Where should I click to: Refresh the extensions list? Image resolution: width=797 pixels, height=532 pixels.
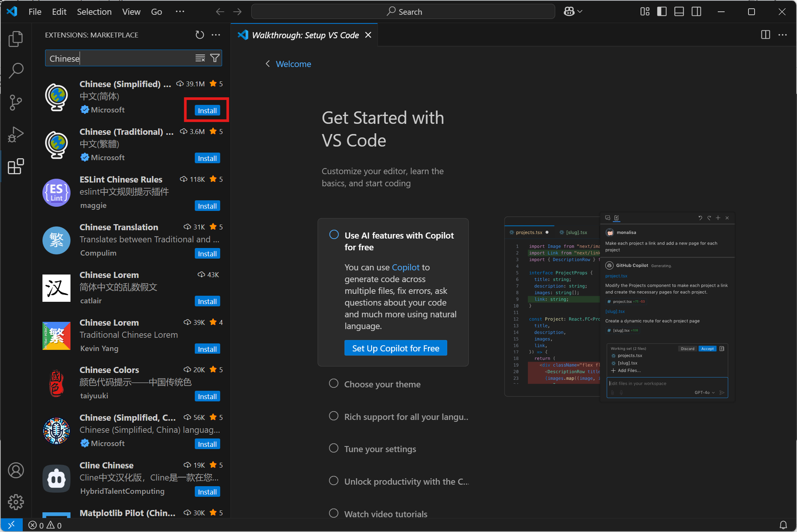point(199,35)
